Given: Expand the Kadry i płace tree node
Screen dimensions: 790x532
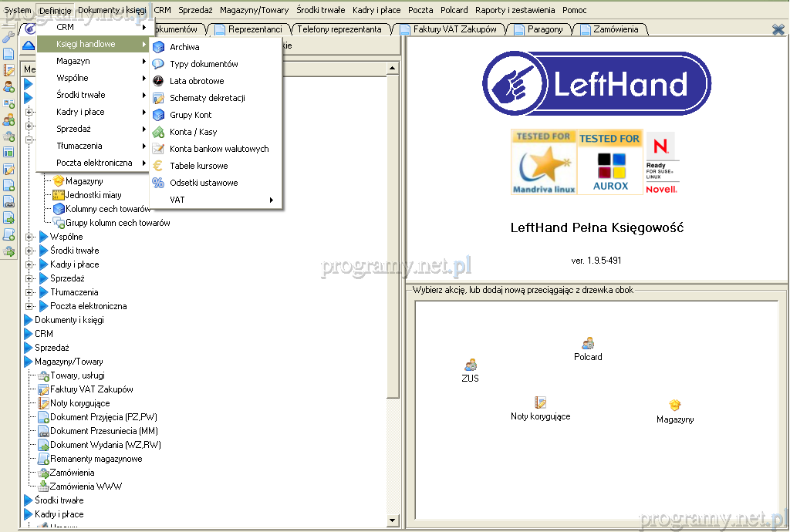Looking at the screenshot, I should pyautogui.click(x=30, y=264).
